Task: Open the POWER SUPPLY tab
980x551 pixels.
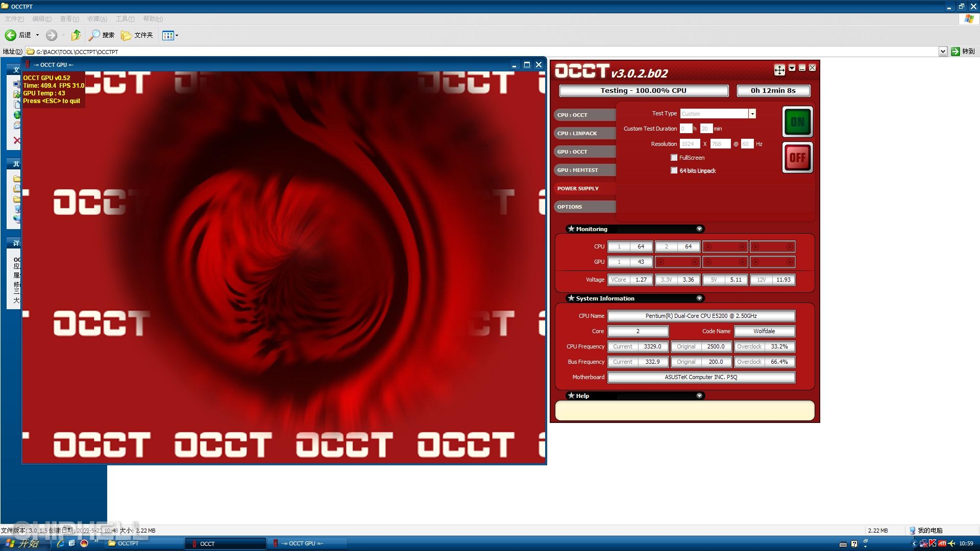Action: [585, 188]
